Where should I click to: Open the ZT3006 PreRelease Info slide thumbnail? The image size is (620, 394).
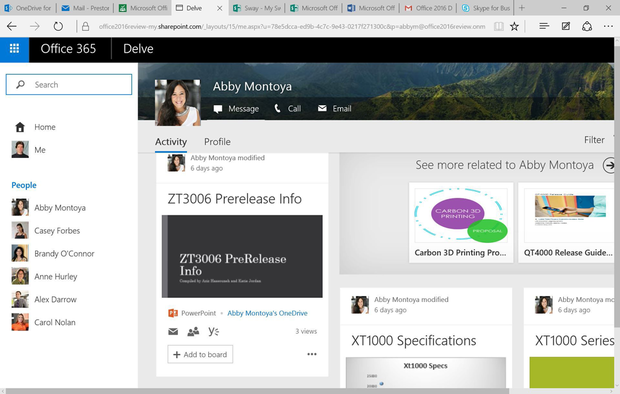(242, 256)
